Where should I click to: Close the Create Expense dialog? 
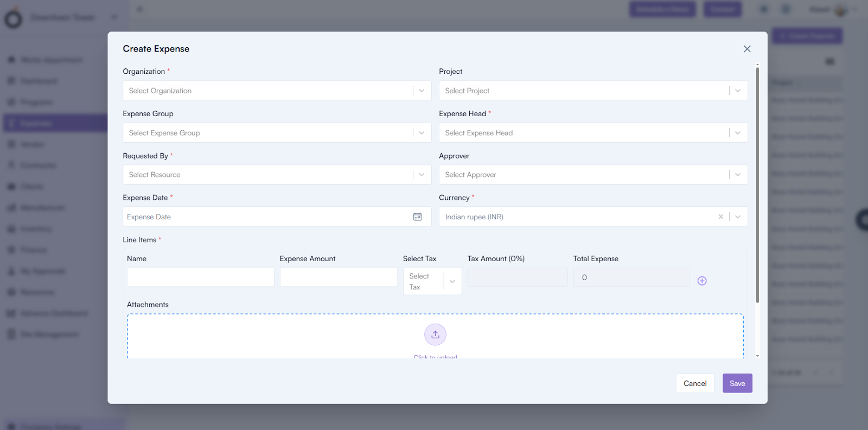coord(747,49)
